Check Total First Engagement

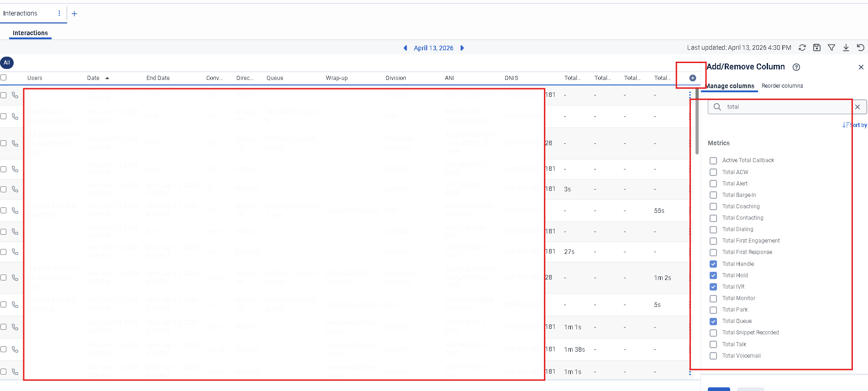tap(713, 241)
